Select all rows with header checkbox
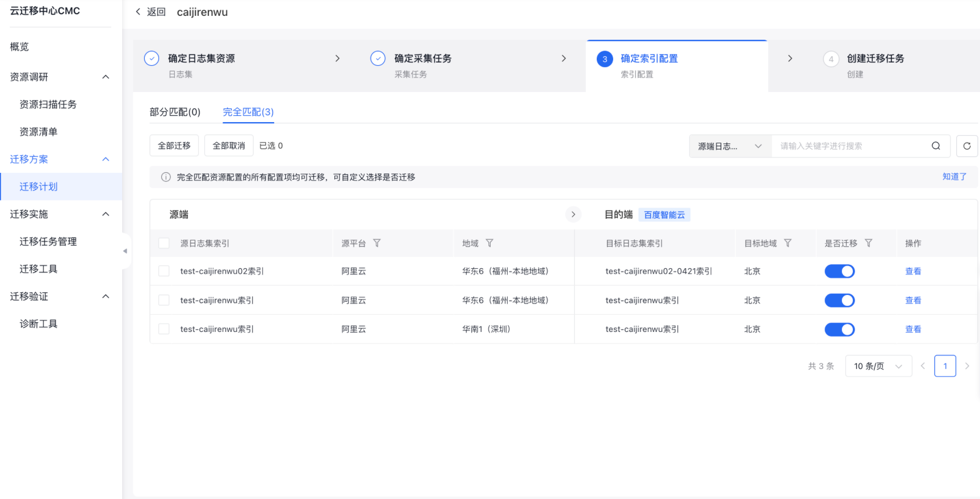980x499 pixels. pos(164,243)
